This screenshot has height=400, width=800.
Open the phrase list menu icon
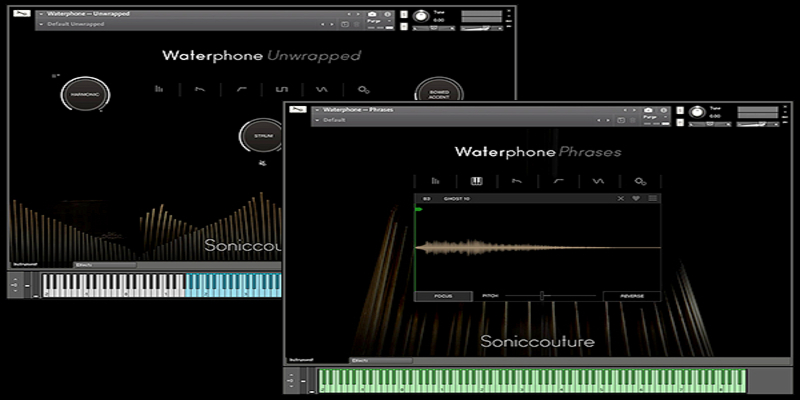653,198
